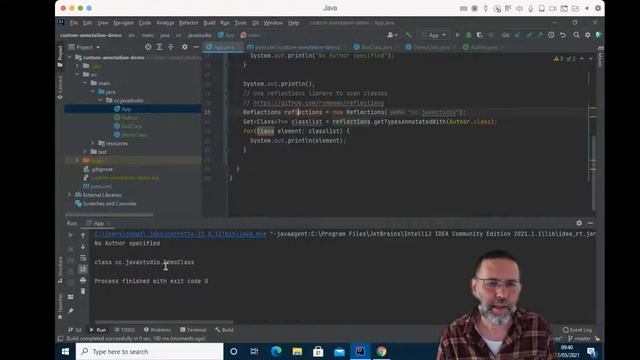Viewport: 640px width, 360px height.
Task: Select opened file locate target icon in Project panel
Action: pyautogui.click(x=148, y=47)
